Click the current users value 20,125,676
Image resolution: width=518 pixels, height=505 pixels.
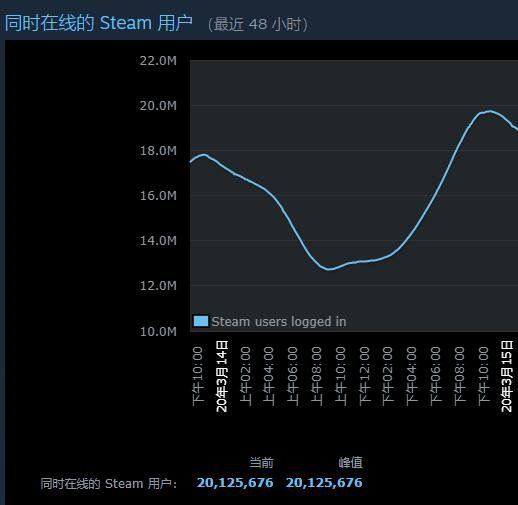pyautogui.click(x=235, y=483)
